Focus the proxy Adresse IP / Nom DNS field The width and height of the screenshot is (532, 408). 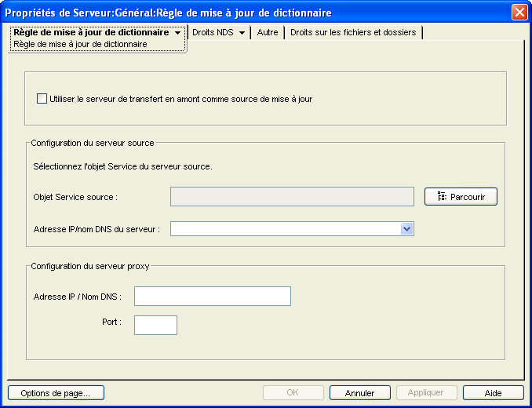click(x=213, y=296)
